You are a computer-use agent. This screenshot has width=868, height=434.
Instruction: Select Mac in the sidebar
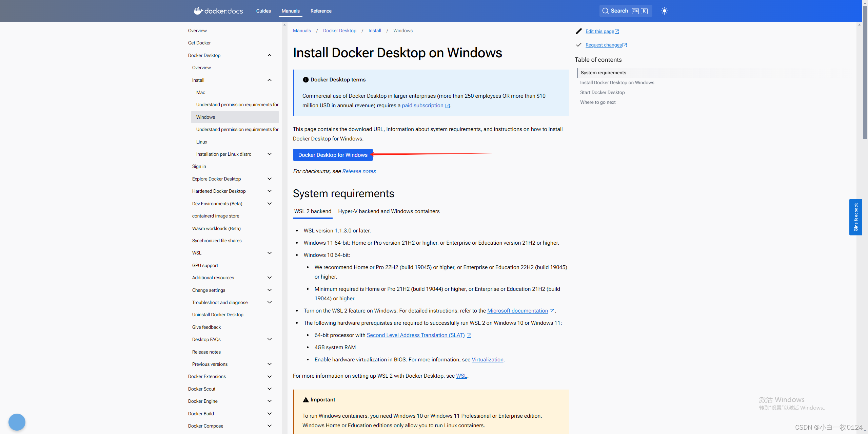point(200,92)
